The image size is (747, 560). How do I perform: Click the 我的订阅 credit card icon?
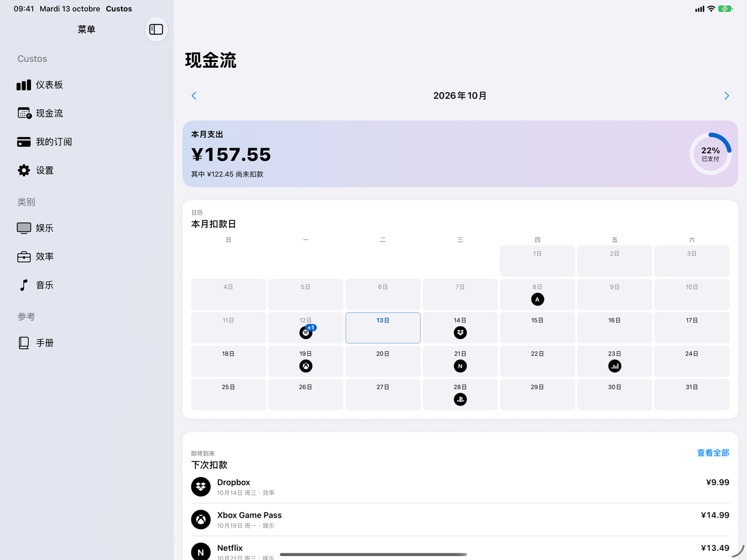[x=24, y=142]
